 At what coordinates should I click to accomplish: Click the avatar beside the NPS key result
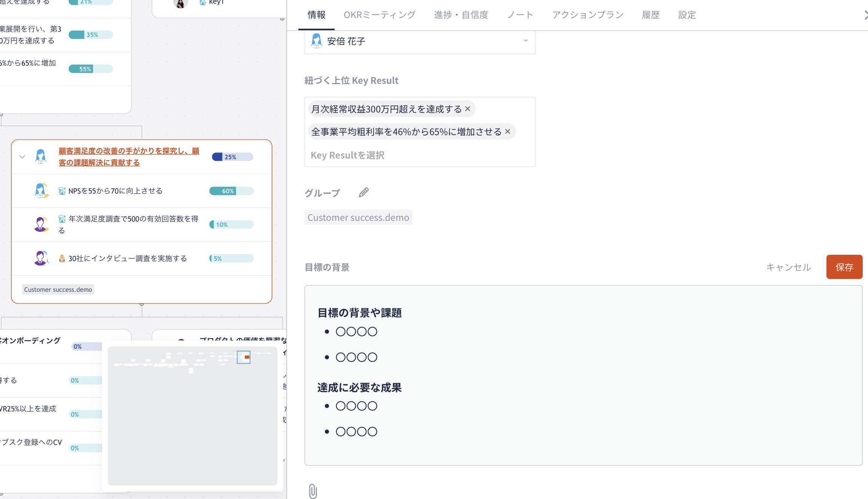pos(41,191)
